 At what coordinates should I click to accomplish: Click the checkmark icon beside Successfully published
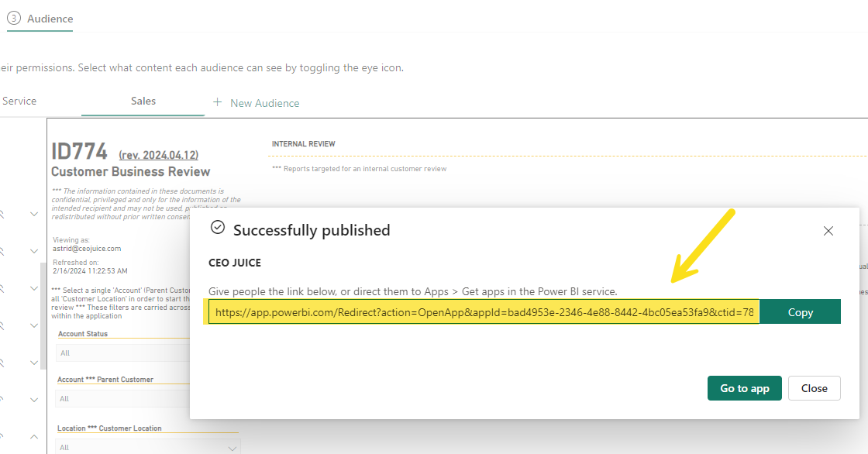coord(218,228)
